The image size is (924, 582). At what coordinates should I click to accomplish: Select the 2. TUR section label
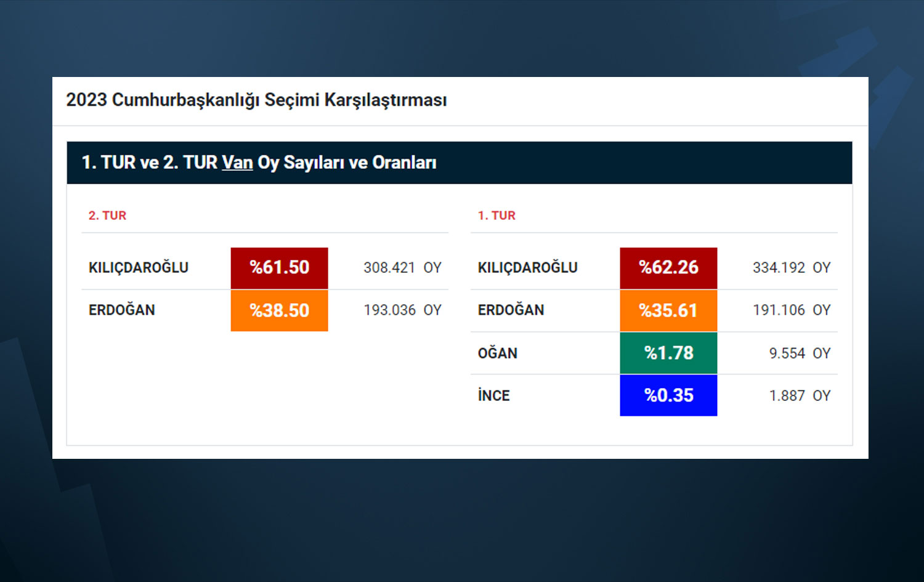coord(107,216)
